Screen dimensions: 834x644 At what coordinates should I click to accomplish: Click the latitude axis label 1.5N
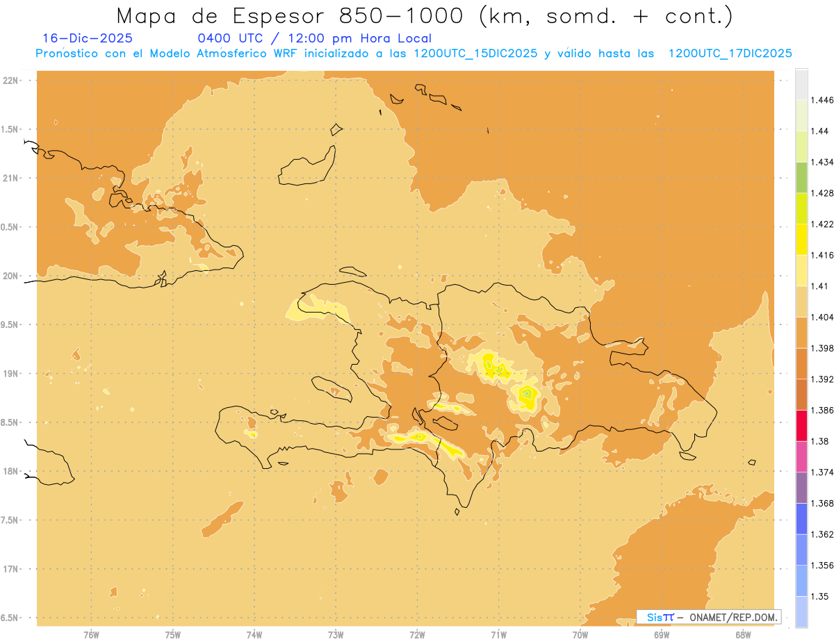[x=10, y=129]
